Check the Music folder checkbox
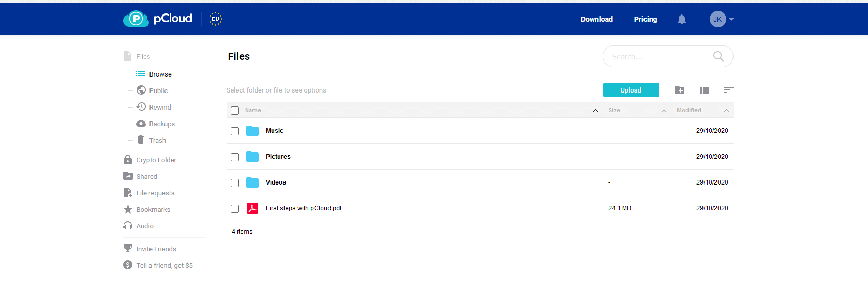This screenshot has height=306, width=868. coord(235,131)
